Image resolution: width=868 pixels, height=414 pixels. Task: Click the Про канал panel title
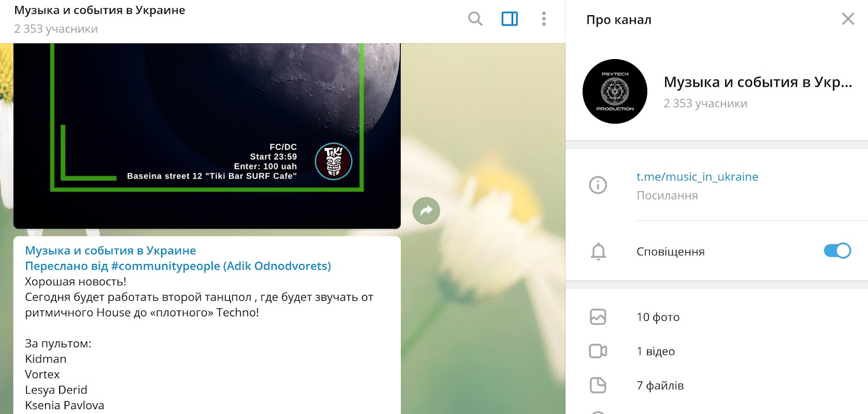click(618, 20)
